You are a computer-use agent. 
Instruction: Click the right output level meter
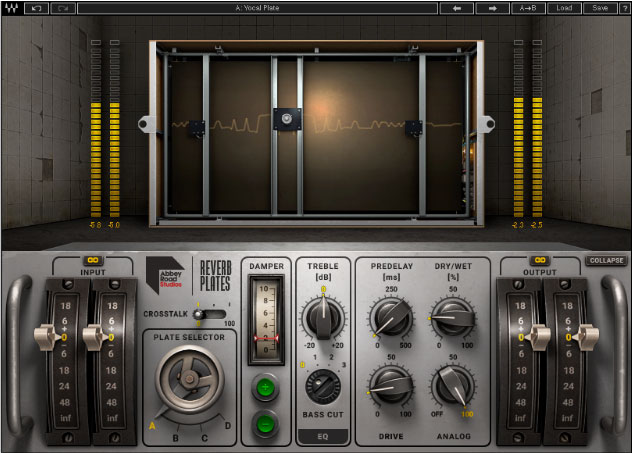(537, 129)
